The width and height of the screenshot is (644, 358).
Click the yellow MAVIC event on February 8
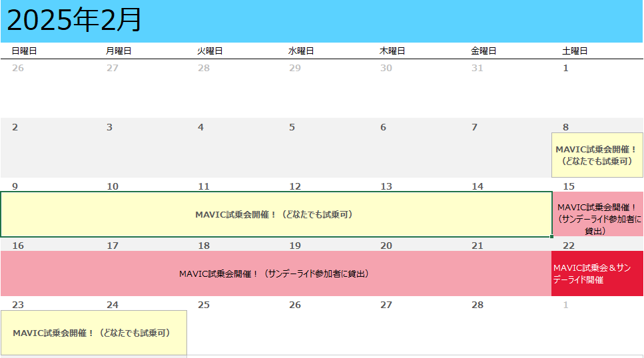coord(597,155)
